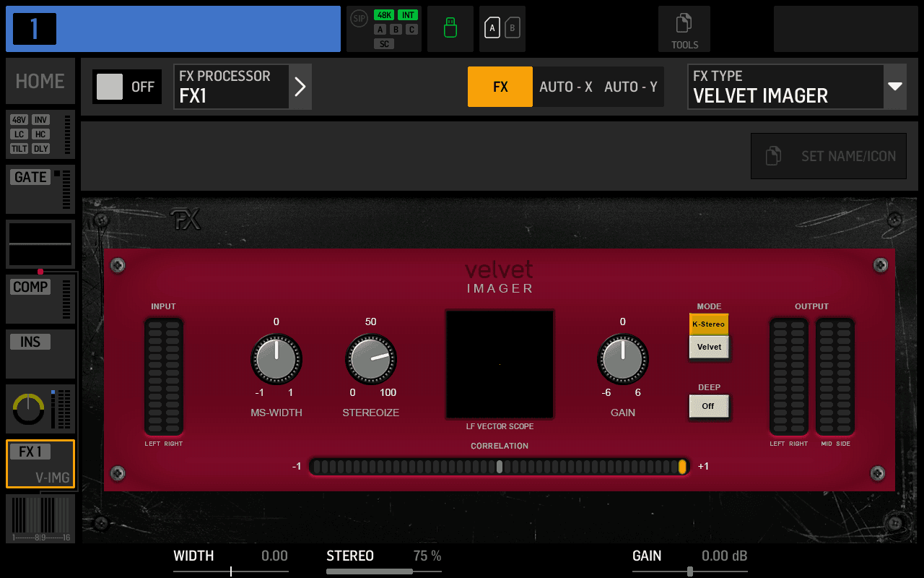This screenshot has height=578, width=924.
Task: Select the COMP section in the sidebar
Action: [x=40, y=298]
